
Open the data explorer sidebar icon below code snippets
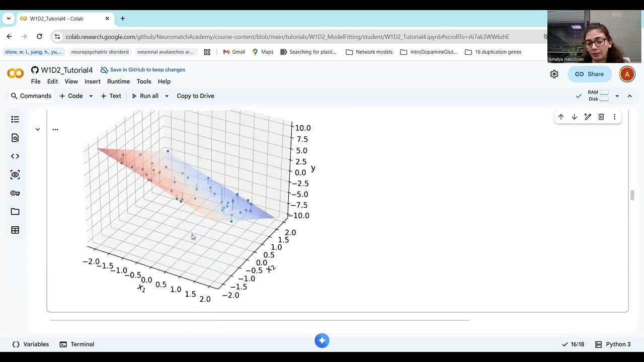point(15,174)
